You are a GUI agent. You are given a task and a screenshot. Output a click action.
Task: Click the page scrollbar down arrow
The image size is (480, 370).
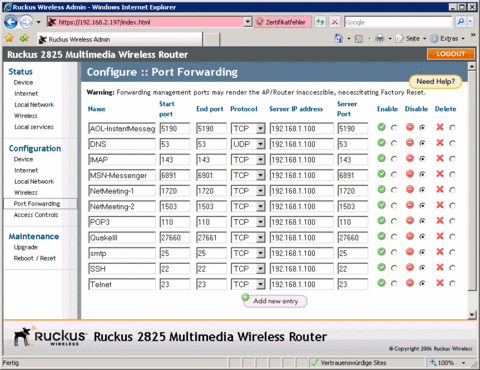[x=472, y=314]
